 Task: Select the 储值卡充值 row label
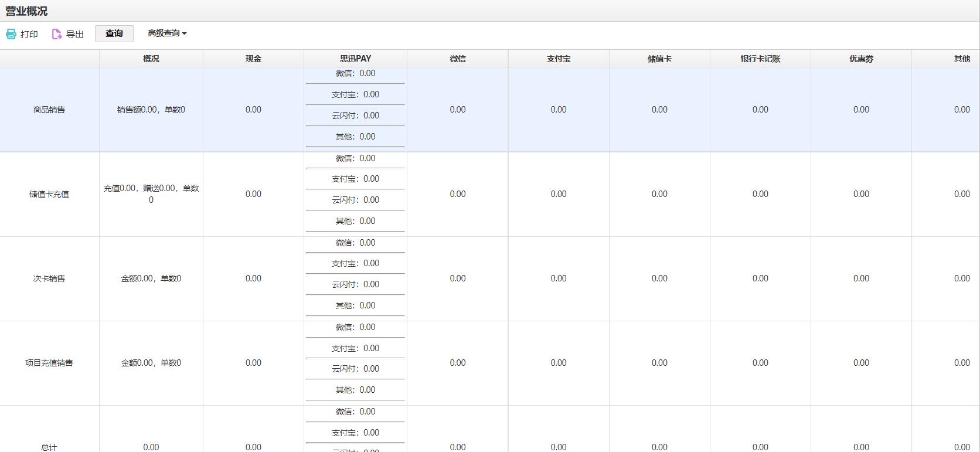point(49,194)
